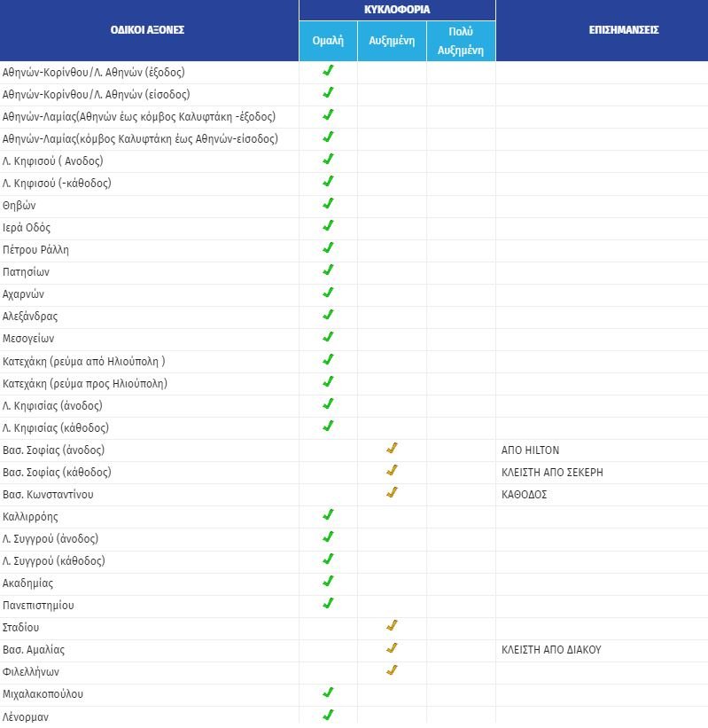Screen dimensions: 708x728
Task: Click green checkmark in Πανεπιστημίου row
Action: click(328, 604)
